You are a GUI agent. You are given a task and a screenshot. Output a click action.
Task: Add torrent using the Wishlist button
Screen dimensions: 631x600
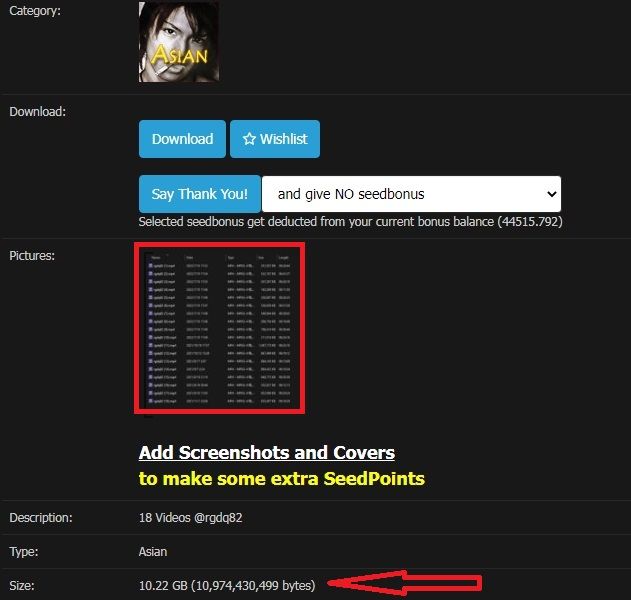click(275, 139)
